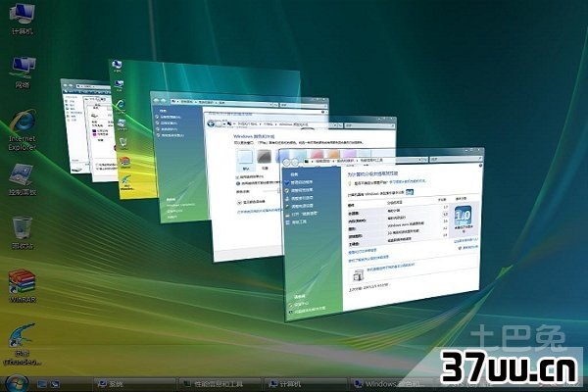588x392 pixels.
Task: Switch to 计算机 taskbar button
Action: pyautogui.click(x=306, y=384)
